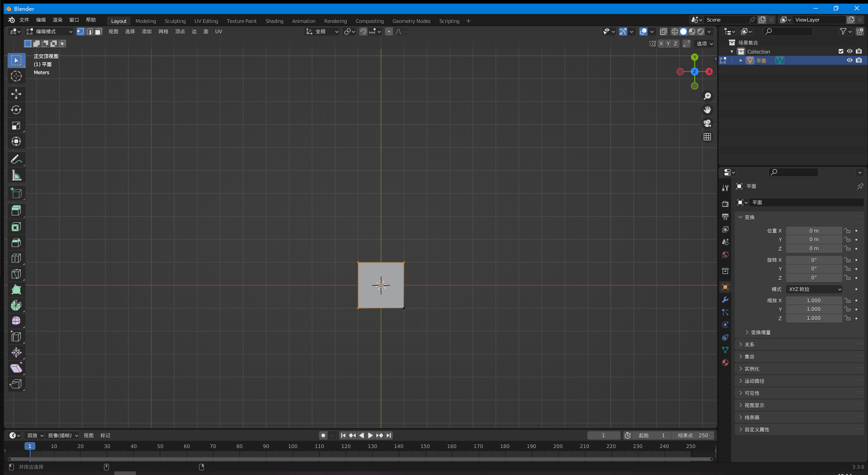Expand 平面 object in outliner
This screenshot has width=868, height=475.
741,60
